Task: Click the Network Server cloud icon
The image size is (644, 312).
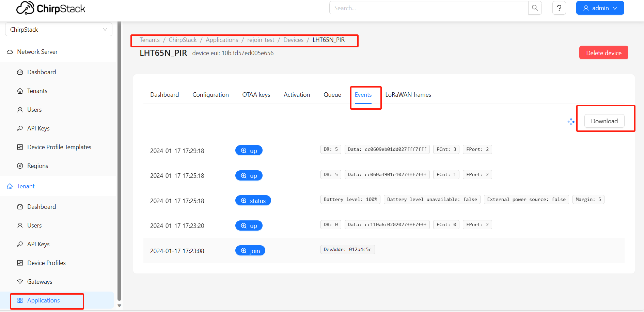Action: click(x=10, y=52)
